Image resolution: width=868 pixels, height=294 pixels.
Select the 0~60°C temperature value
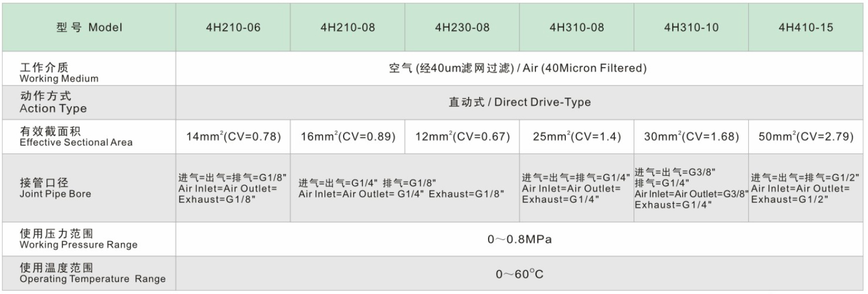tap(519, 274)
